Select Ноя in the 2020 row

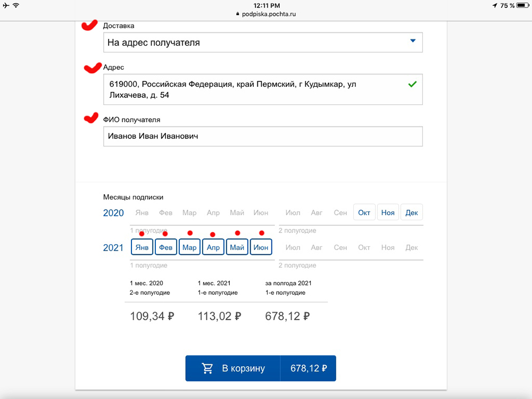pyautogui.click(x=388, y=212)
